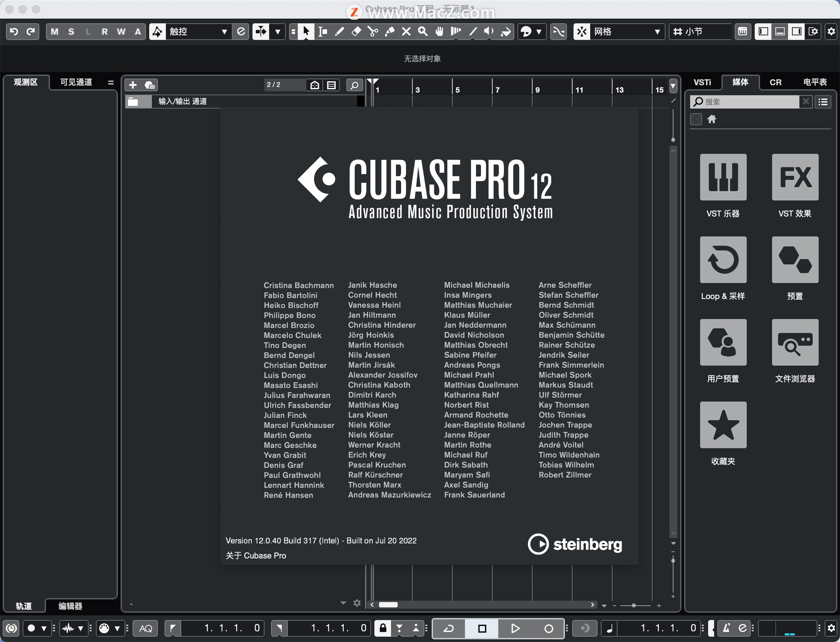Image resolution: width=840 pixels, height=642 pixels.
Task: Select the Time Warp hand tool
Action: coord(439,31)
